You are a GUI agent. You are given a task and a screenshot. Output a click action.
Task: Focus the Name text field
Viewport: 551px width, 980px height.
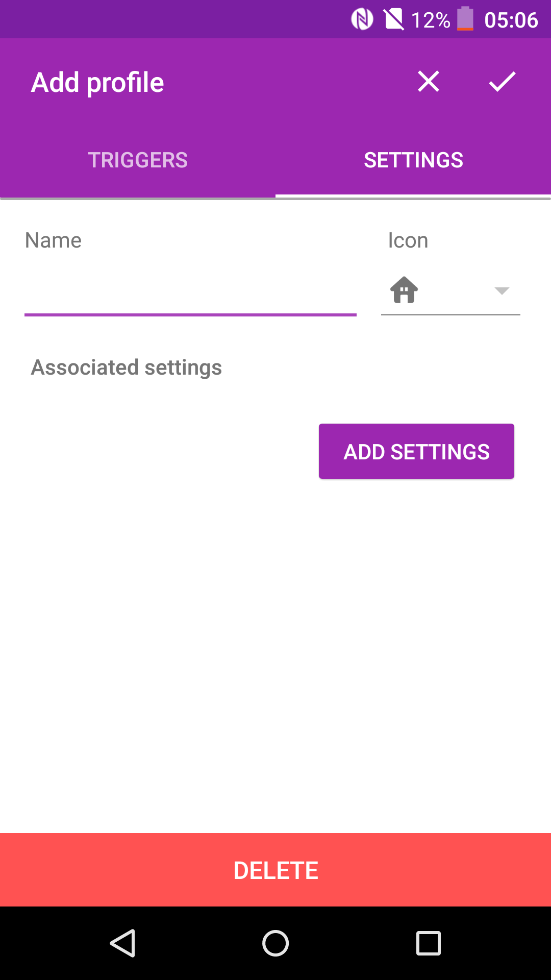[190, 293]
